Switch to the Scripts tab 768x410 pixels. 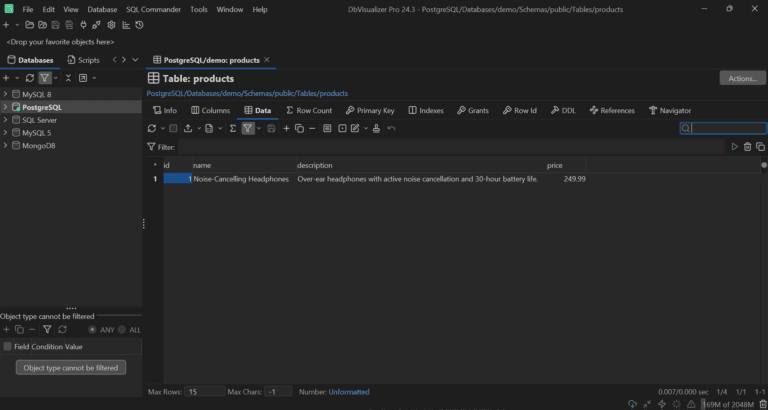(x=83, y=60)
